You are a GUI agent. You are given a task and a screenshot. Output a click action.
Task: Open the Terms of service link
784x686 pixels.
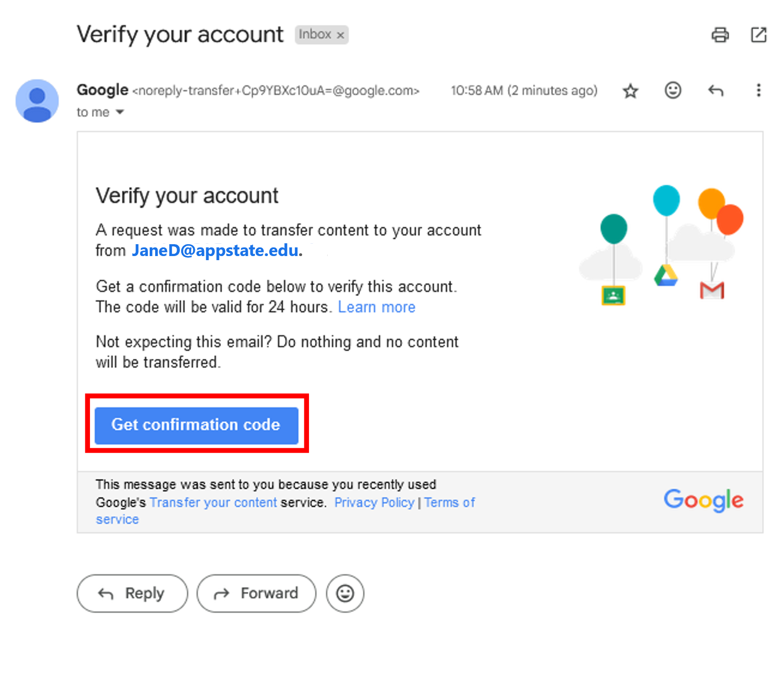[449, 502]
